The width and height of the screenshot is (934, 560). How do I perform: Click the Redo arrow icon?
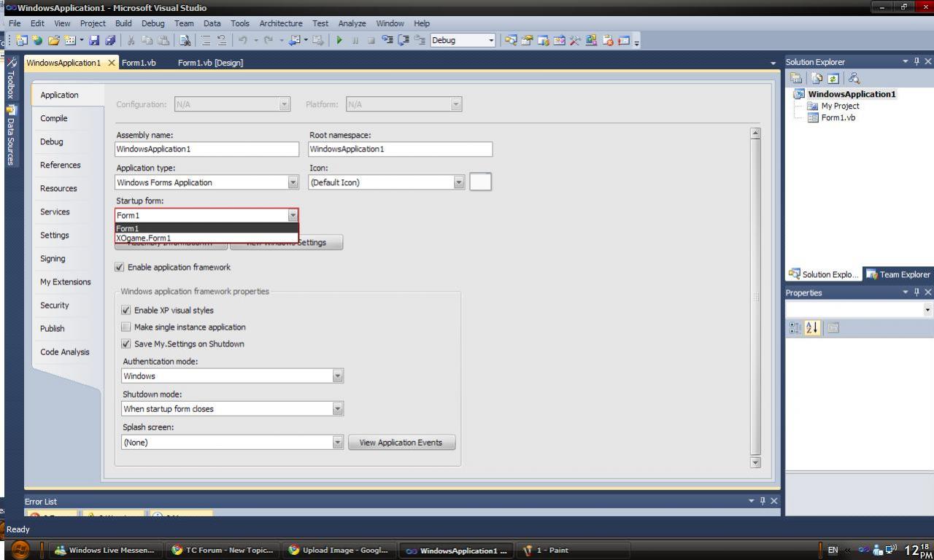(x=268, y=40)
